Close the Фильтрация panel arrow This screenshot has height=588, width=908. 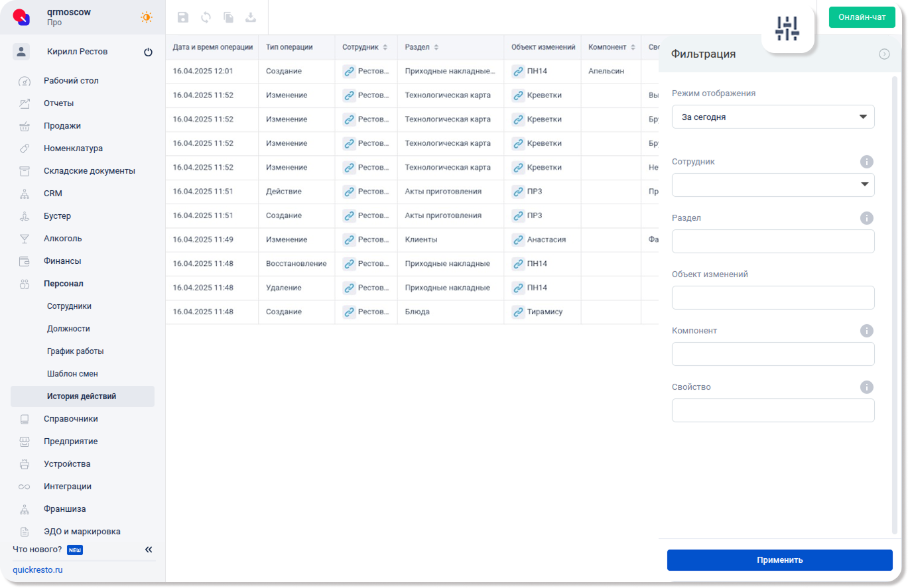click(884, 54)
